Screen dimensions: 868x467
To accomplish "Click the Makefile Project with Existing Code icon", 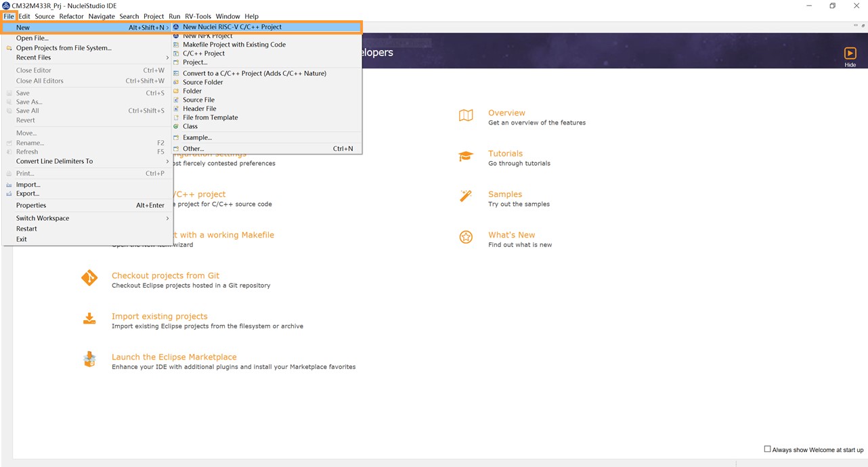I will click(176, 45).
